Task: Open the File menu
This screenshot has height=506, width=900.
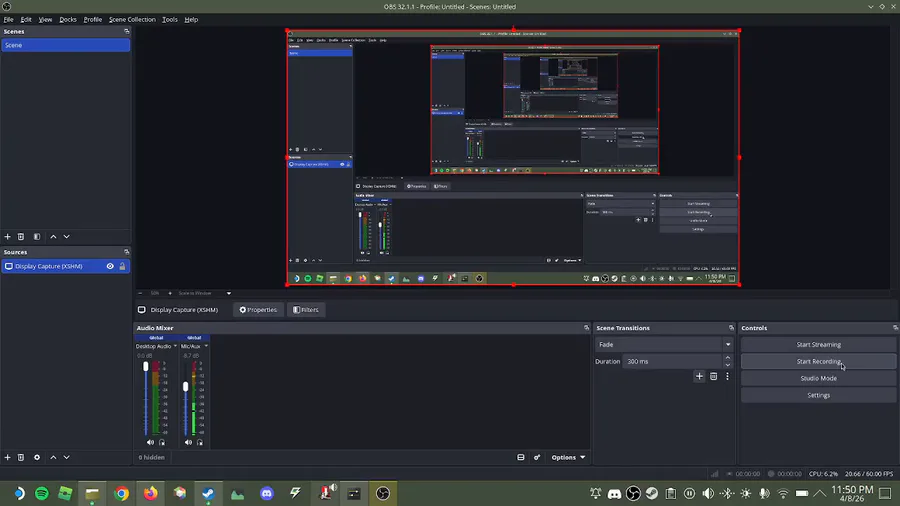Action: pyautogui.click(x=9, y=20)
